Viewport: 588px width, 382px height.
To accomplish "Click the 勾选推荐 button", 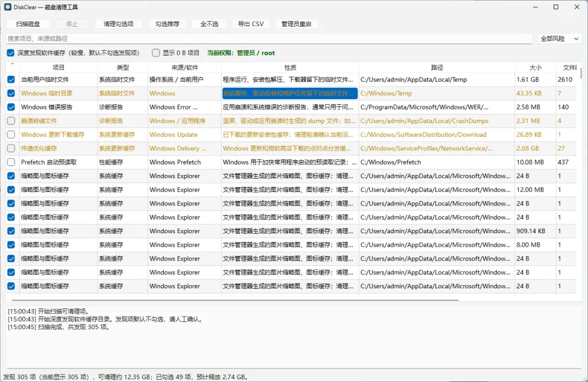I will click(167, 24).
